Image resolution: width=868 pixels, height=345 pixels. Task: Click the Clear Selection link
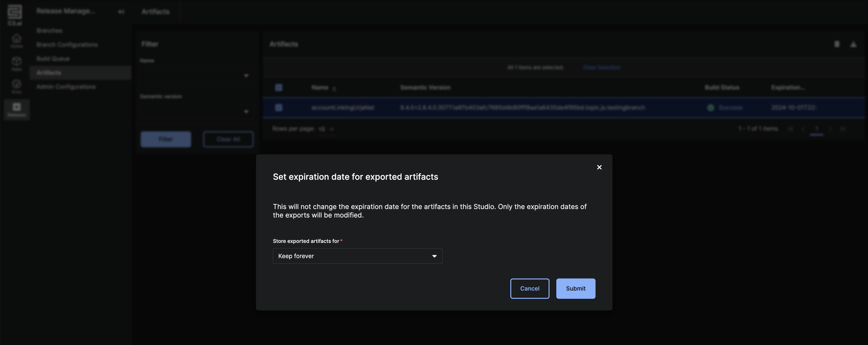[601, 68]
